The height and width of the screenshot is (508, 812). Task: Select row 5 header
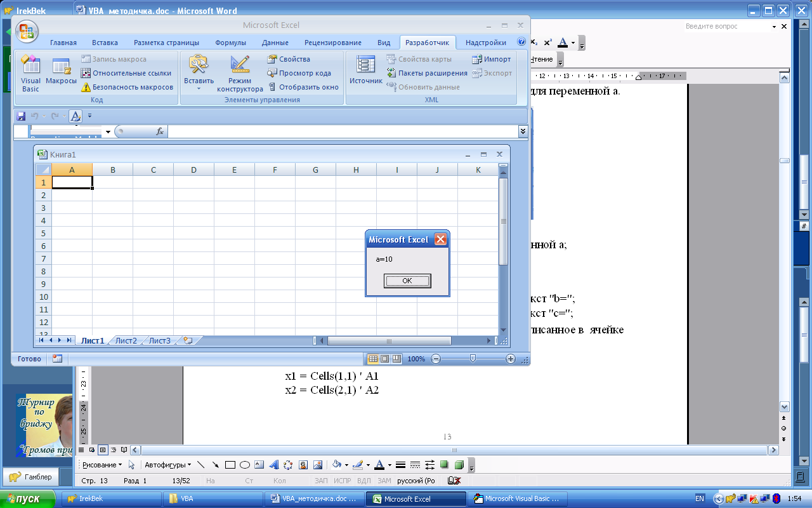[44, 233]
